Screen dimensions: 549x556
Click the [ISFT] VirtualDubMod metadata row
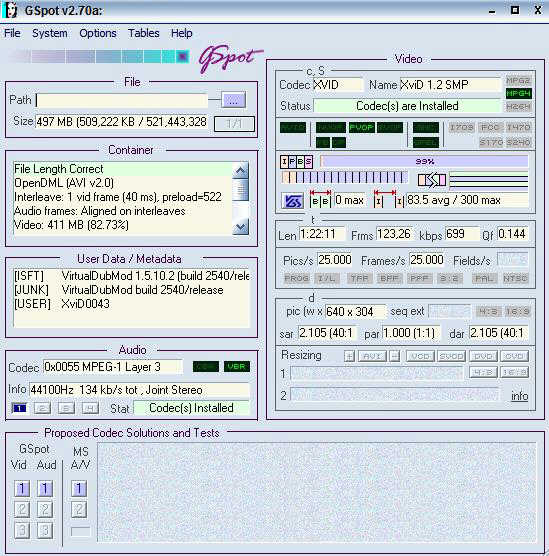point(131,276)
